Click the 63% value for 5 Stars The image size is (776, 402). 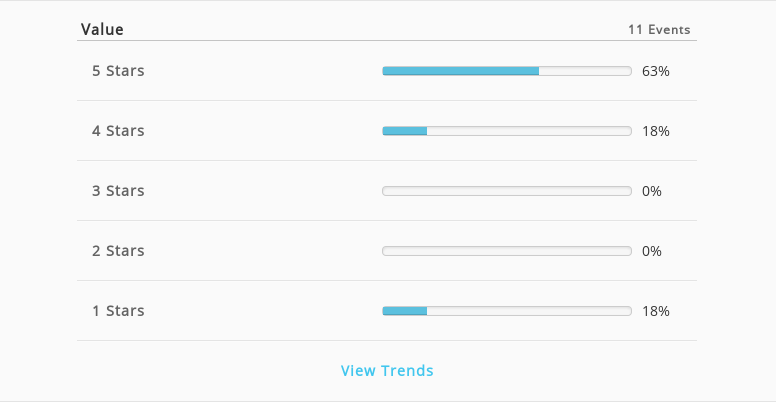656,71
